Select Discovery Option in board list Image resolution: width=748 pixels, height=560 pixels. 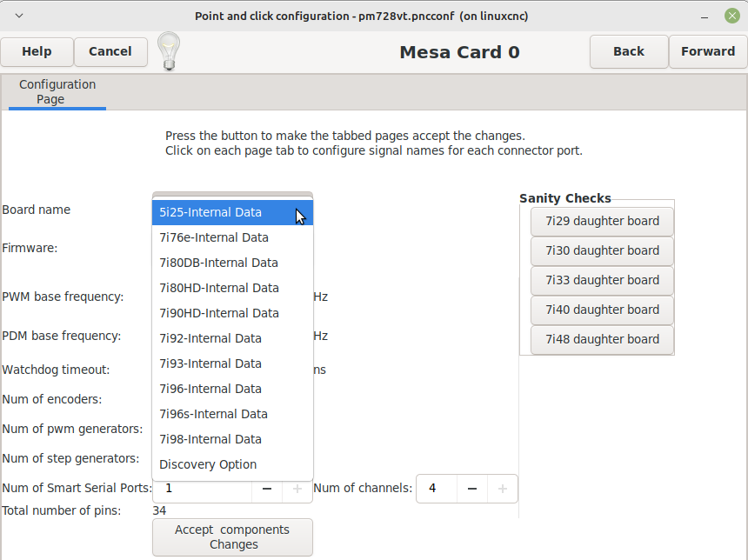[232, 464]
